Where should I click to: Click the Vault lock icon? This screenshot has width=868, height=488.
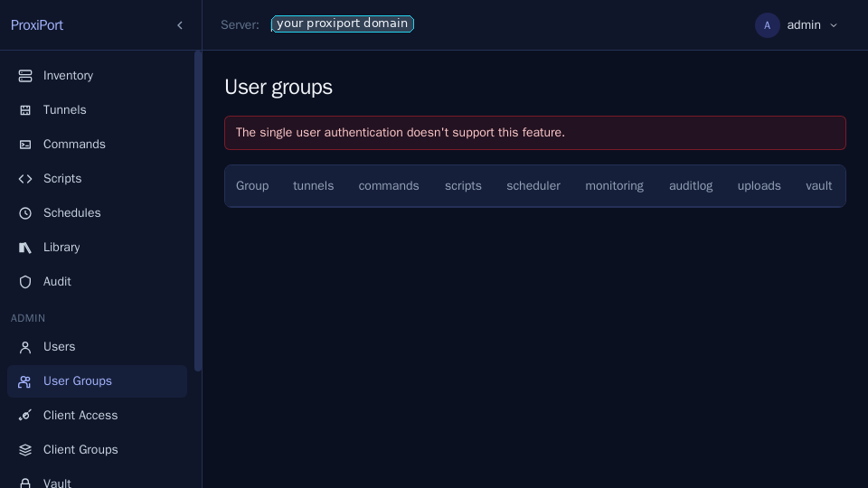tap(25, 483)
